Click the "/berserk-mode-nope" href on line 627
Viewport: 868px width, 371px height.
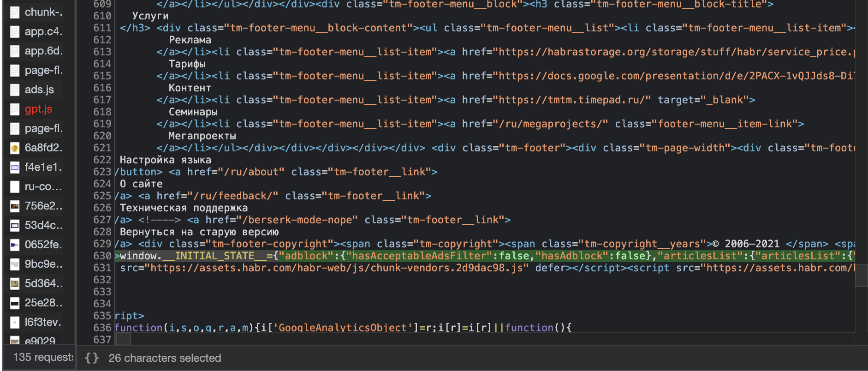click(297, 220)
